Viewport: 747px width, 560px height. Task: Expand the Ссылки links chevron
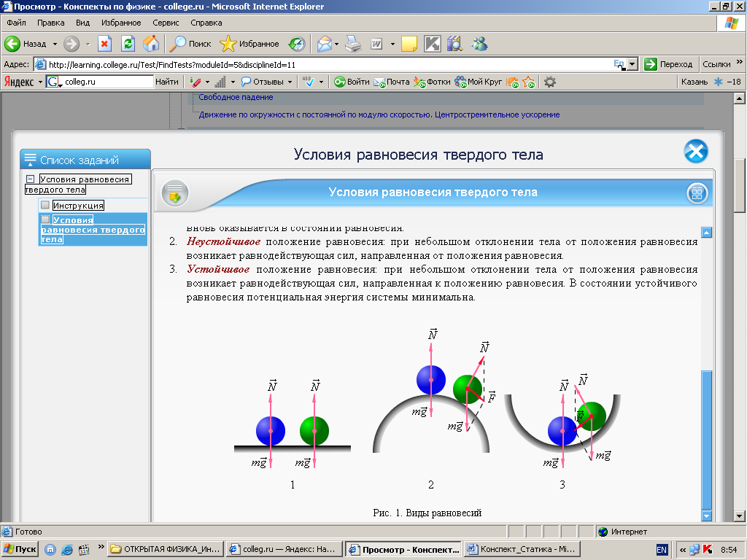(x=740, y=62)
